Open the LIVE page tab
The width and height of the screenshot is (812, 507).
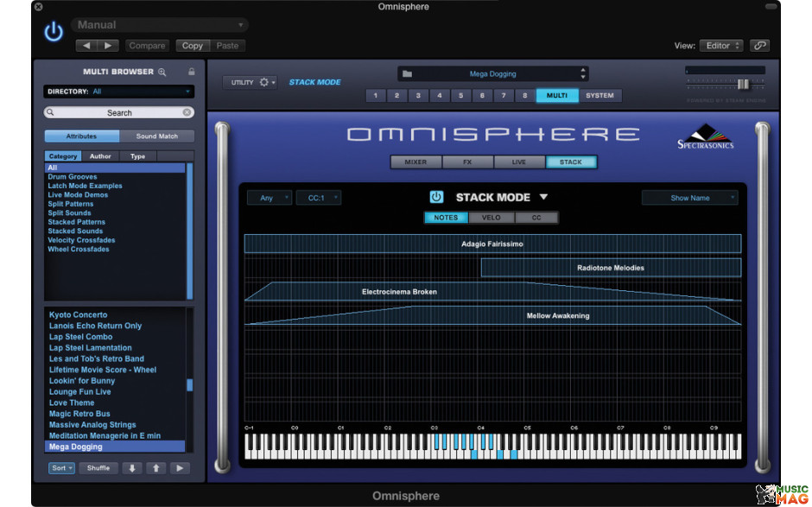pyautogui.click(x=519, y=162)
